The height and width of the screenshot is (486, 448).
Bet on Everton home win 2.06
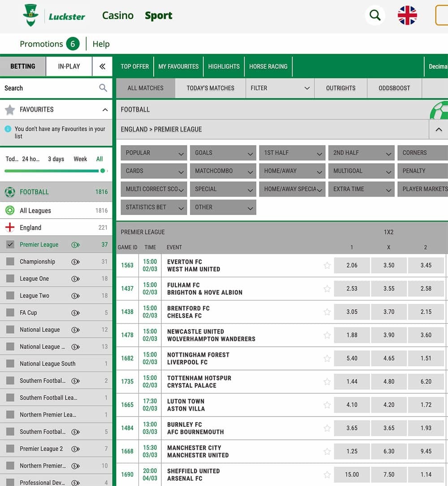coord(352,265)
